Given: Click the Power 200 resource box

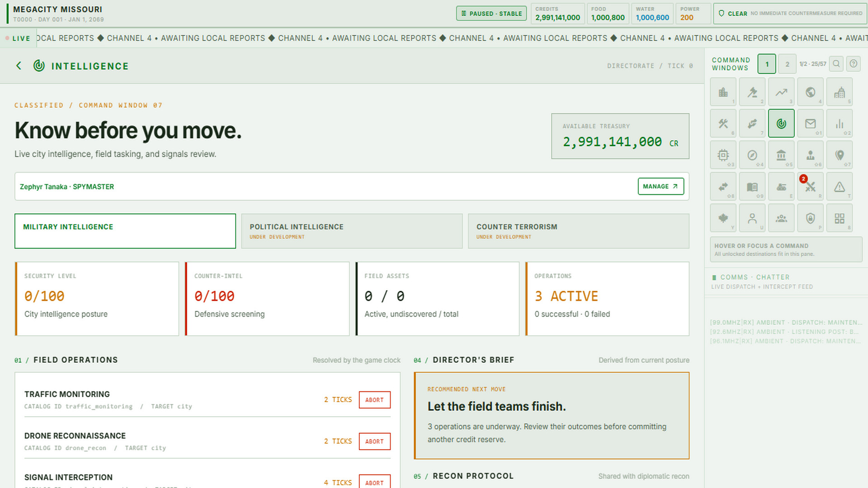Looking at the screenshot, I should (x=693, y=14).
